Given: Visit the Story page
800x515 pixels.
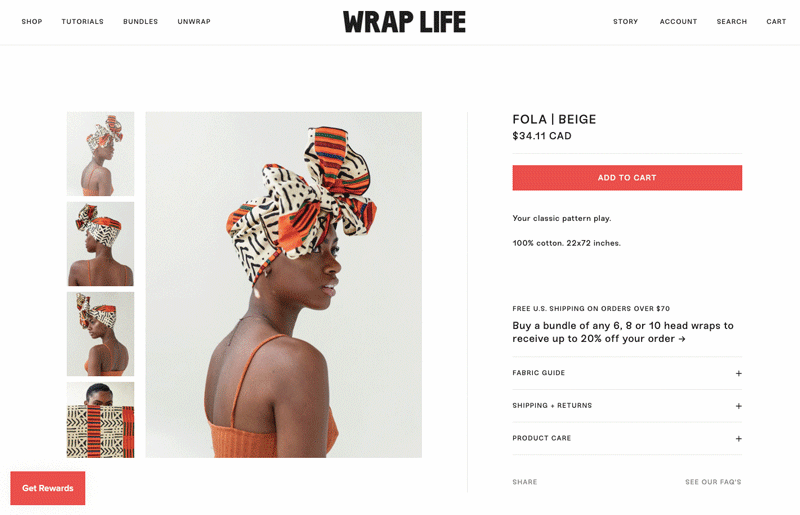Looking at the screenshot, I should (x=626, y=21).
